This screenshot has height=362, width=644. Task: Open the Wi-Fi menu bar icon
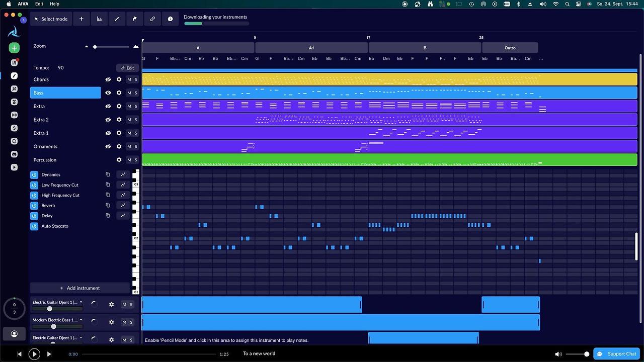click(555, 4)
